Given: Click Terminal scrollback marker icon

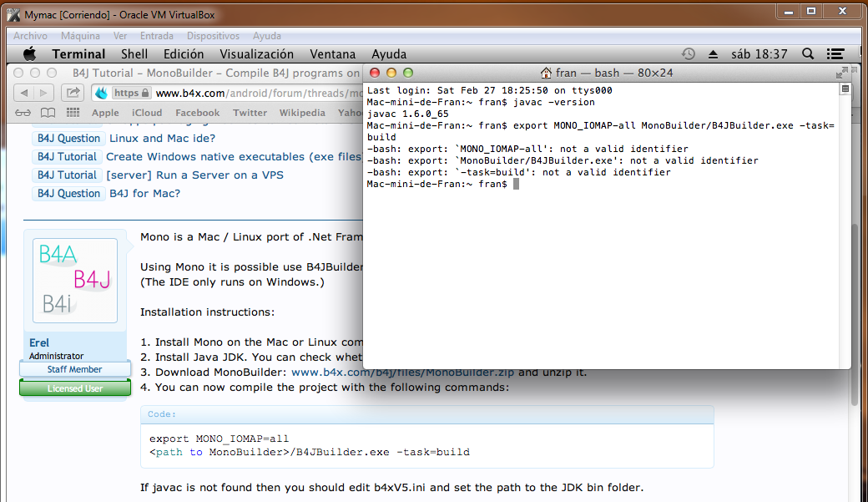Looking at the screenshot, I should coord(845,89).
